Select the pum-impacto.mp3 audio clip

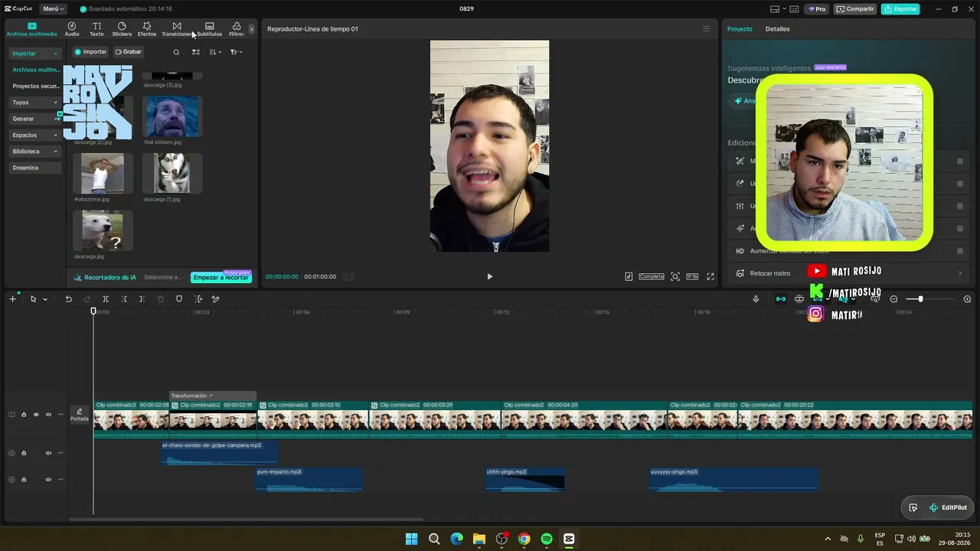309,480
